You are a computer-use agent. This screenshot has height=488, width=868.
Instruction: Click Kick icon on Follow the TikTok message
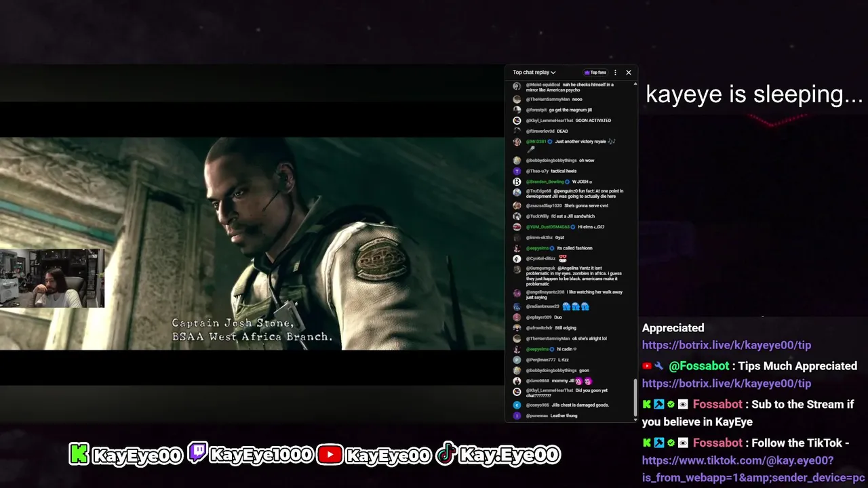[x=647, y=443]
